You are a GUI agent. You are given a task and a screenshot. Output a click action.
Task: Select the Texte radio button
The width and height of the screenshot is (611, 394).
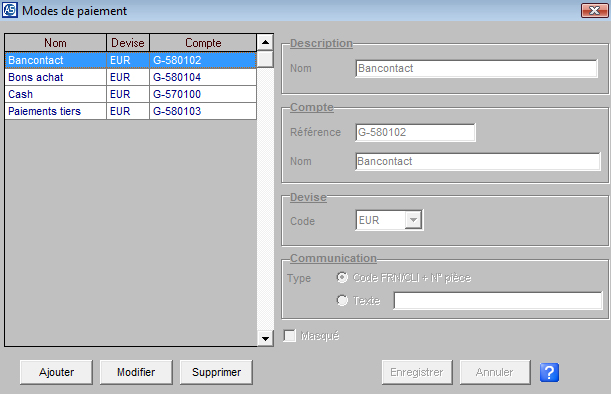342,300
